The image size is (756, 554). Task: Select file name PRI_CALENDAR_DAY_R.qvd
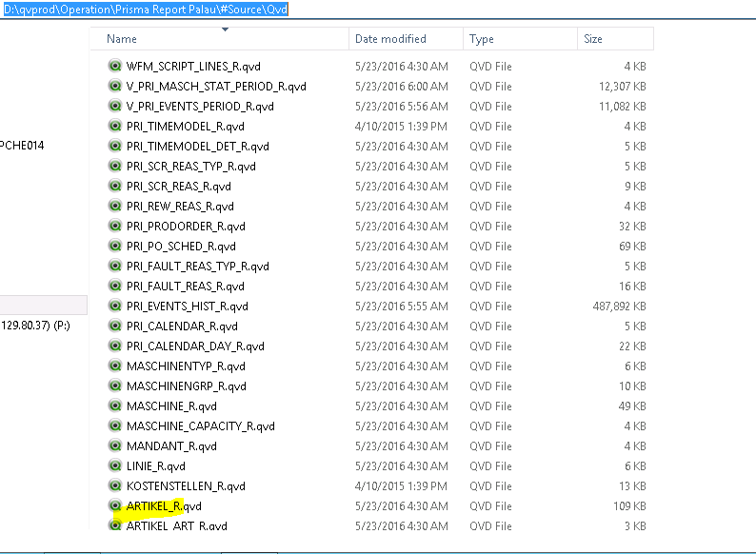coord(195,346)
